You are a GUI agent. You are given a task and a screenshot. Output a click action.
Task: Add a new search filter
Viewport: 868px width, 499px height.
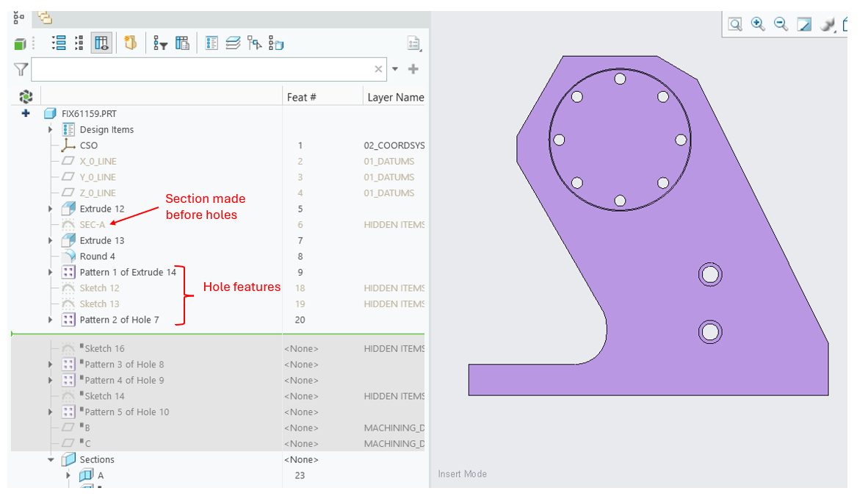(413, 69)
